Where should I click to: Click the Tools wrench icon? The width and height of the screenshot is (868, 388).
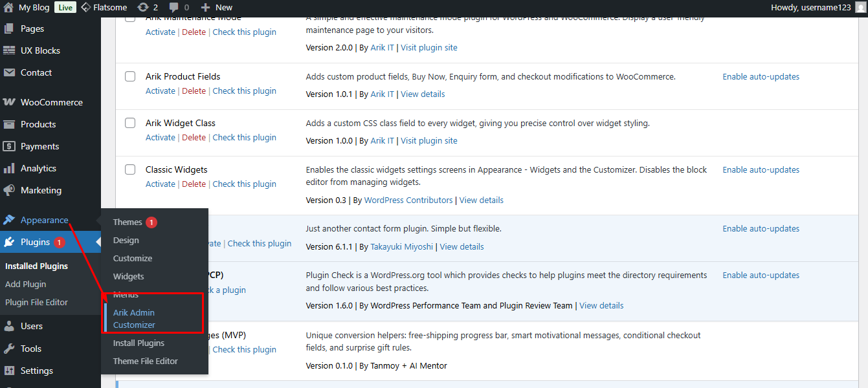(x=9, y=349)
